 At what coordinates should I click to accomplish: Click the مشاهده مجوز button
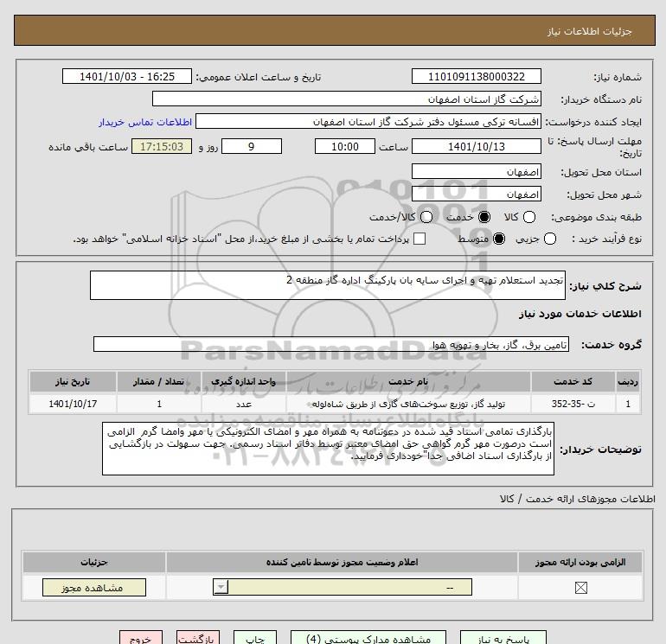[94, 588]
